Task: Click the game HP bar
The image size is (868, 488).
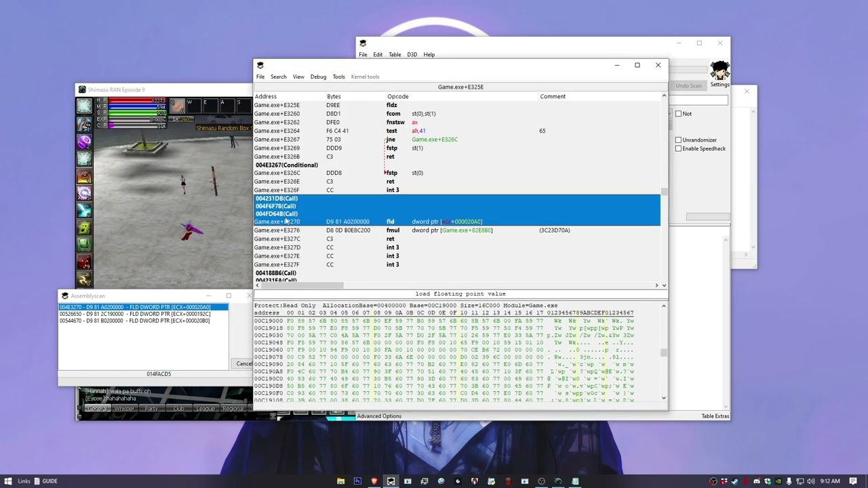Action: point(137,101)
